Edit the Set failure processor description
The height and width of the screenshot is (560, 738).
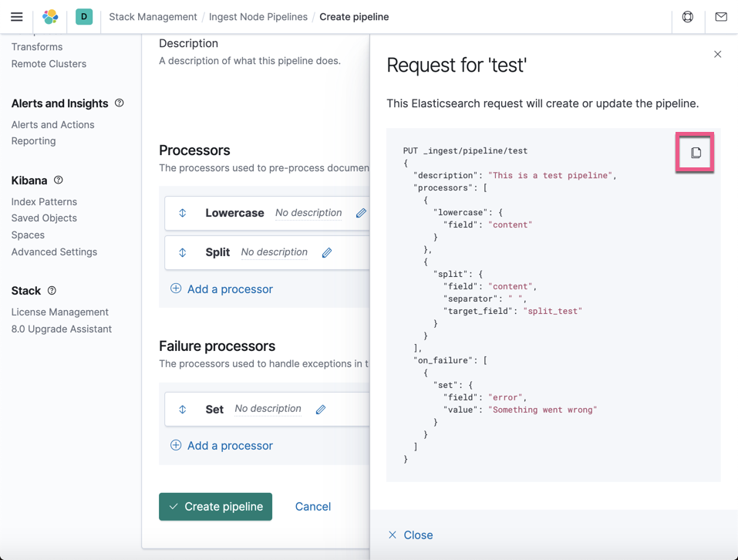[x=320, y=409]
